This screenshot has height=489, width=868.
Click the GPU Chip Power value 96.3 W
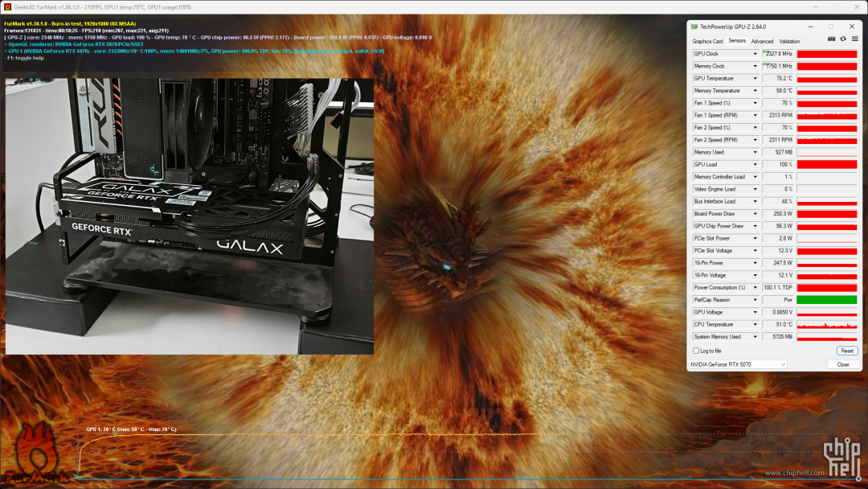point(778,226)
